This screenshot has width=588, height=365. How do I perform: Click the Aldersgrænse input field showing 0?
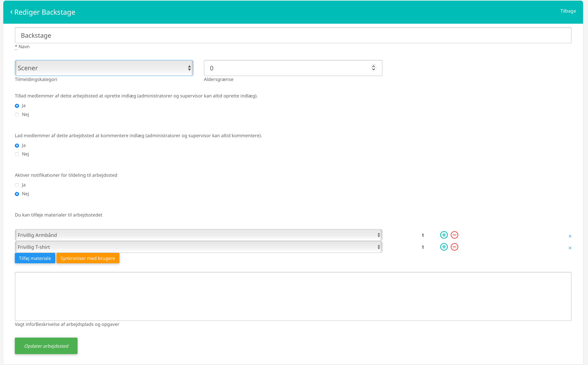point(293,68)
